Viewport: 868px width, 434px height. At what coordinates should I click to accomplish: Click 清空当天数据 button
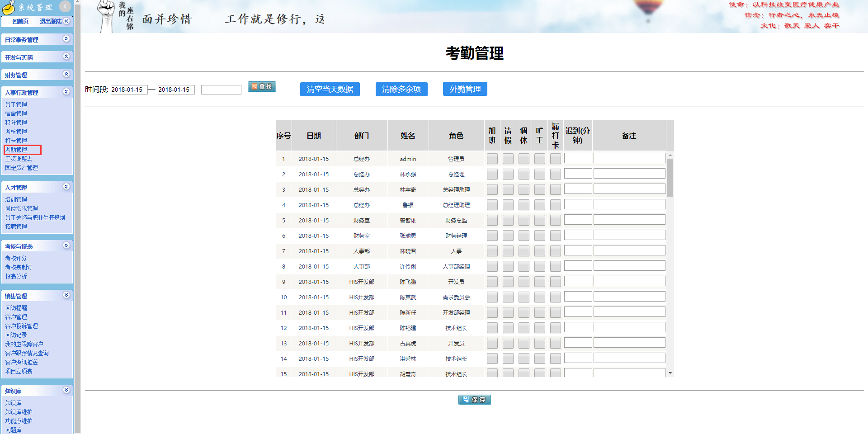(330, 89)
